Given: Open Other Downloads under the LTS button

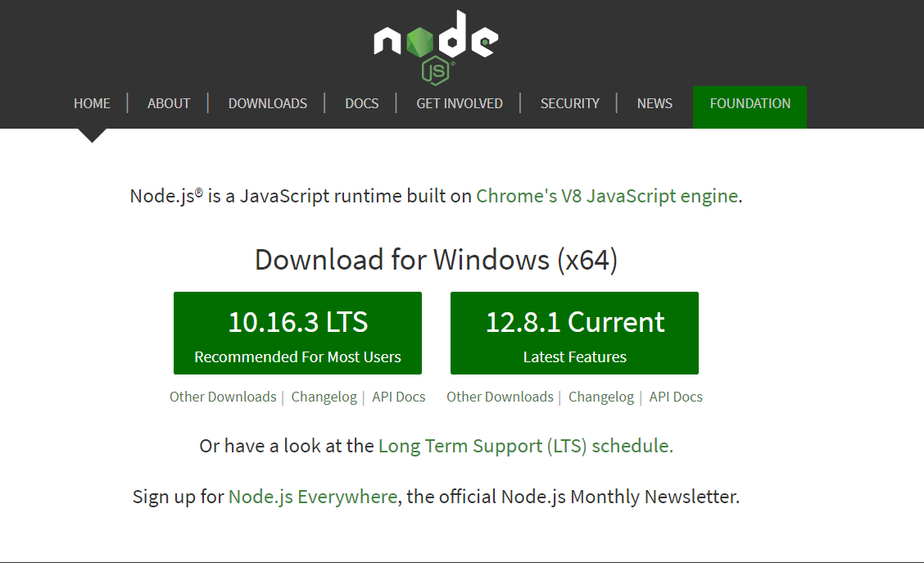Looking at the screenshot, I should coord(223,397).
